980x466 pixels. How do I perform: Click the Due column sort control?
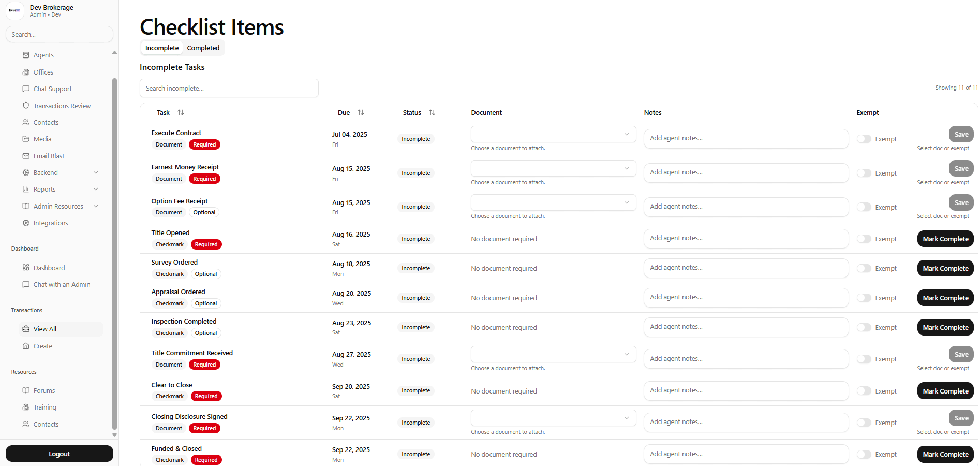click(361, 112)
